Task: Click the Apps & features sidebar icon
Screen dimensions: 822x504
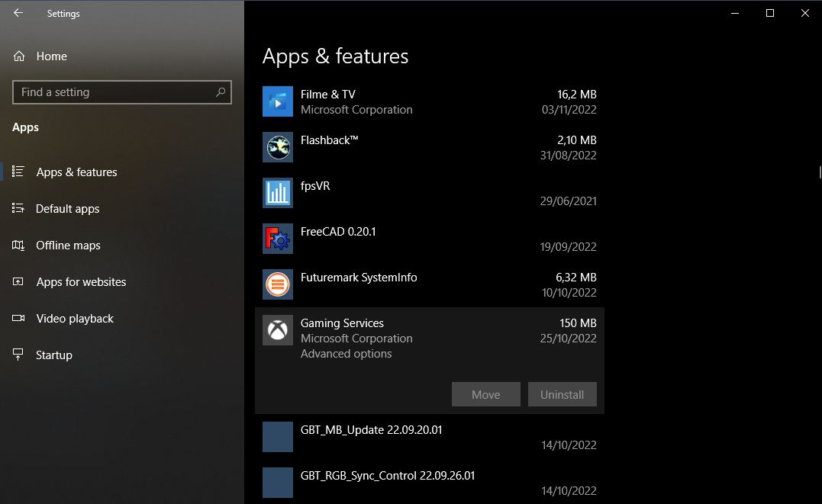Action: pyautogui.click(x=18, y=172)
